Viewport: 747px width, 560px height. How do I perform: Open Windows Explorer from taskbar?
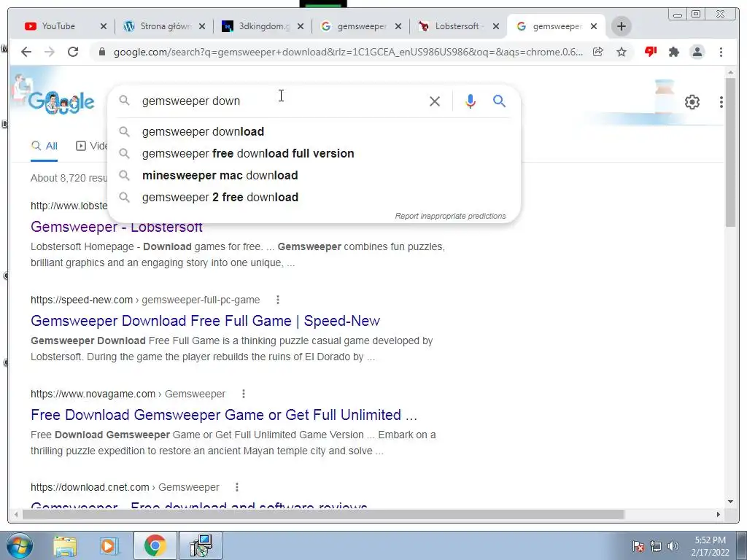pyautogui.click(x=65, y=546)
